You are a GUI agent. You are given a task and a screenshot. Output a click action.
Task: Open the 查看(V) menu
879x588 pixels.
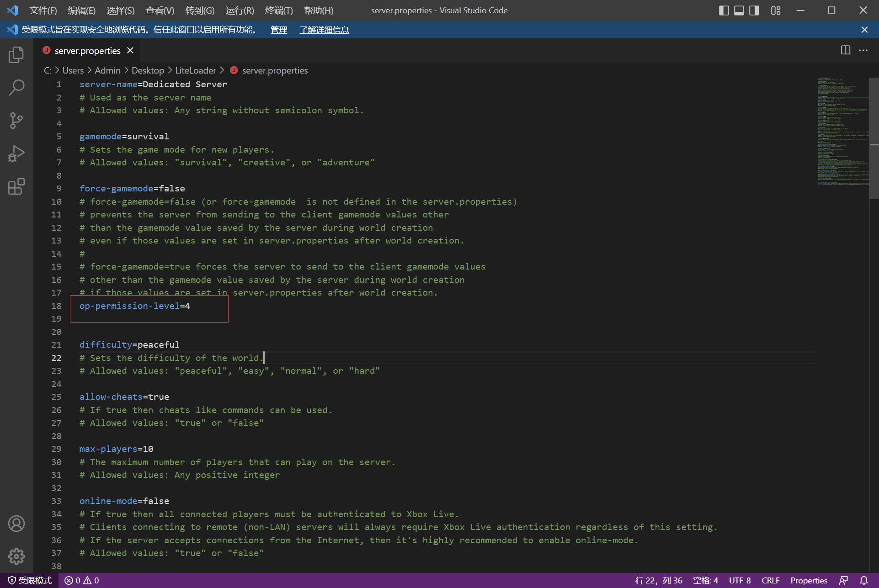coord(159,10)
